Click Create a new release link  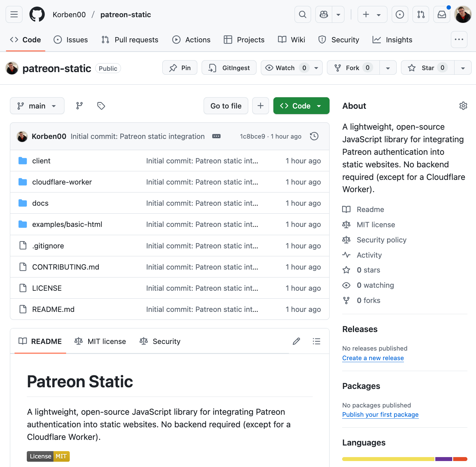373,358
